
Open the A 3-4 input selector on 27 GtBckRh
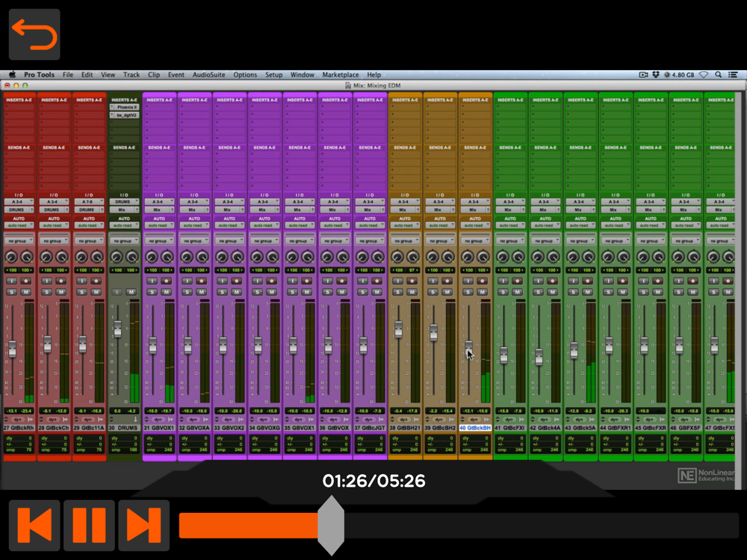point(19,202)
